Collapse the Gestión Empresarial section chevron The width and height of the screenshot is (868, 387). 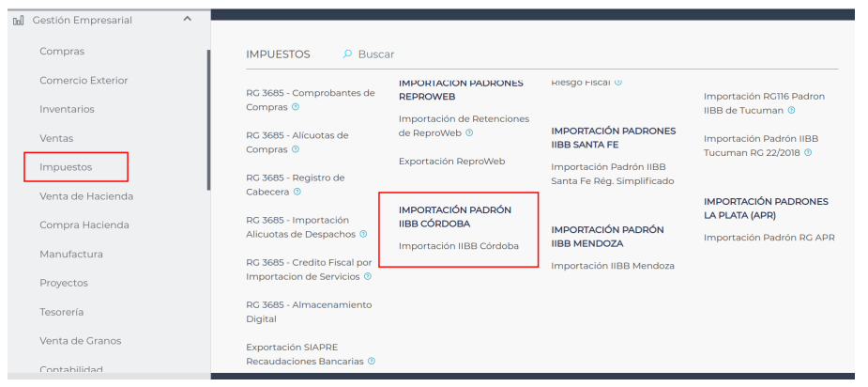point(187,20)
